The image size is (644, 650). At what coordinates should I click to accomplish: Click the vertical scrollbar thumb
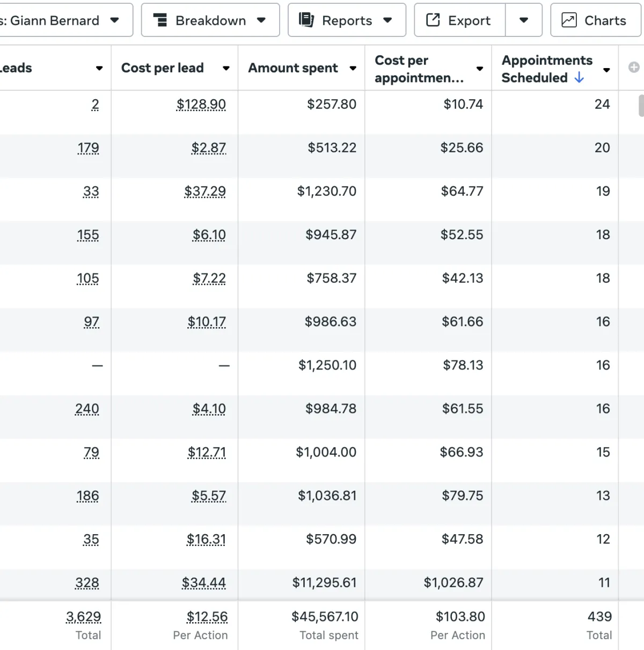[641, 106]
